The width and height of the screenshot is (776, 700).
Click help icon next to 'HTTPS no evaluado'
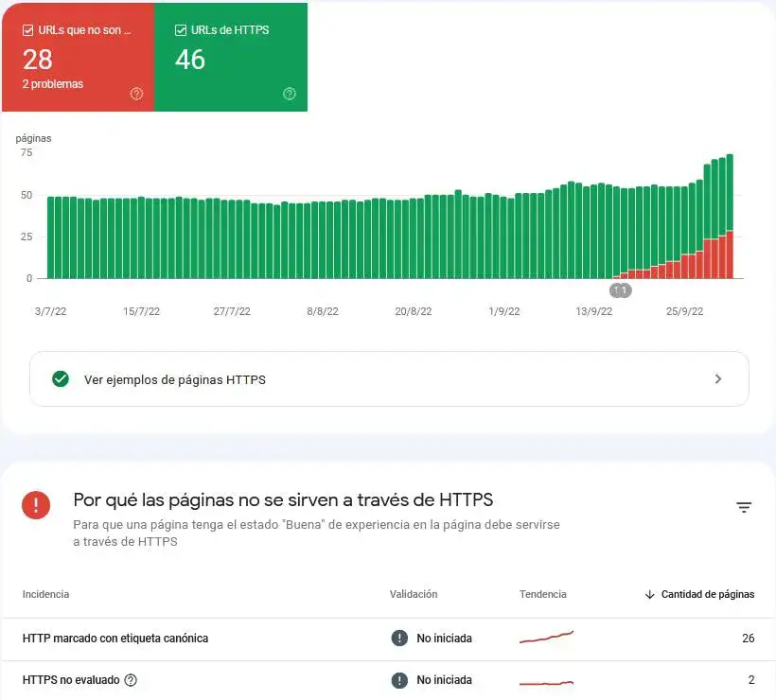click(x=131, y=680)
